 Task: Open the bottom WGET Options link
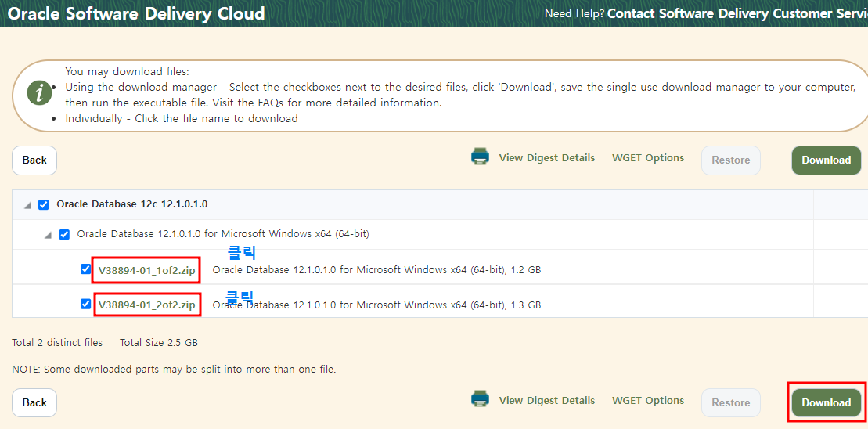point(648,400)
